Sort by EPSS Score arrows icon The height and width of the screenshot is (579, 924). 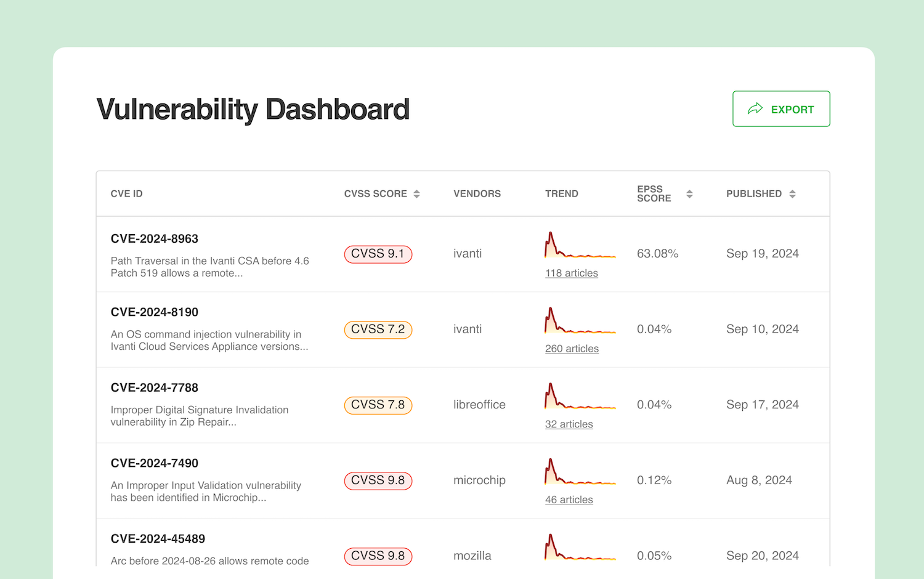(689, 194)
